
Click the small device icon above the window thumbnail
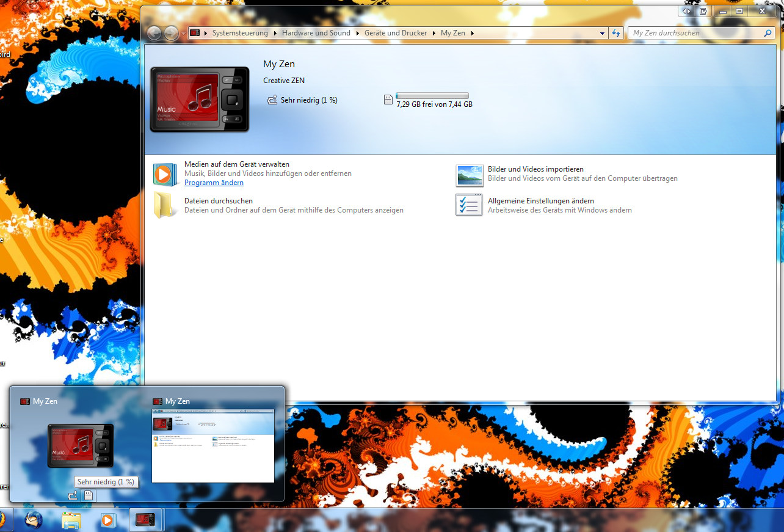point(158,401)
